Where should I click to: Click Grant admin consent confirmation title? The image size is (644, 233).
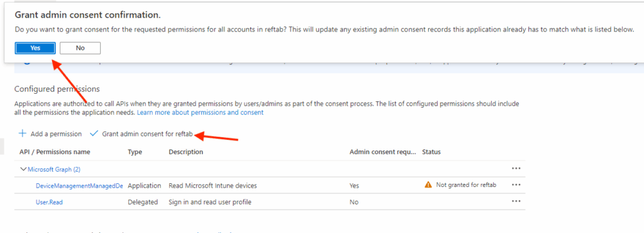[87, 14]
